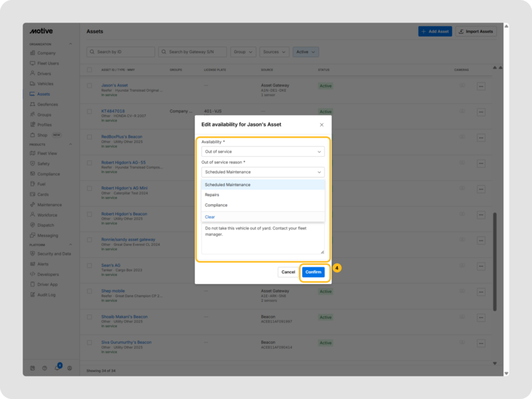Image resolution: width=532 pixels, height=399 pixels.
Task: Click the help question mark icon
Action: (45, 368)
